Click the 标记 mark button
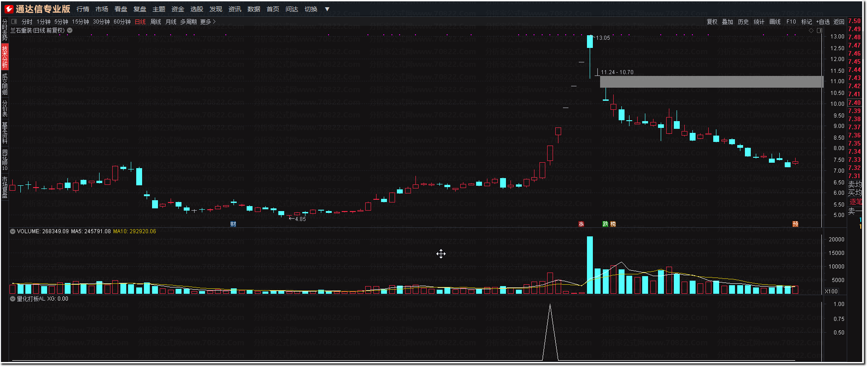This screenshot has height=367, width=868. pyautogui.click(x=806, y=22)
